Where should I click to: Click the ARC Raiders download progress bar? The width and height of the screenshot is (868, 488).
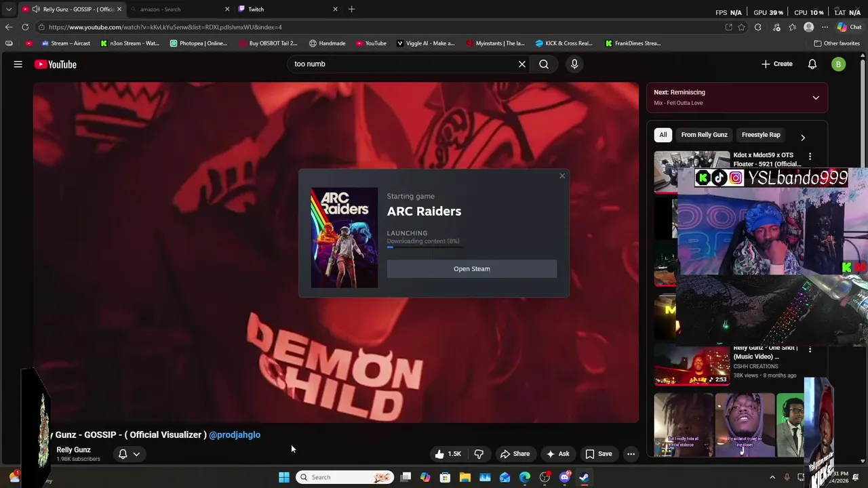pyautogui.click(x=426, y=247)
